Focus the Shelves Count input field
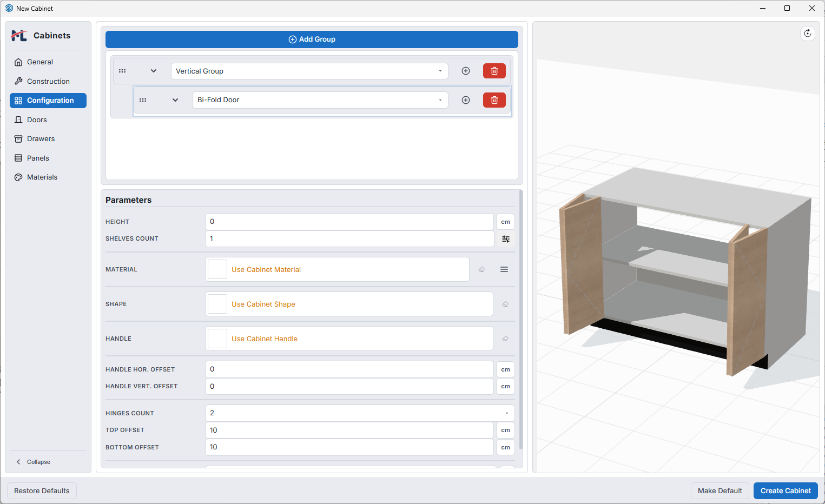This screenshot has width=825, height=504. tap(349, 239)
